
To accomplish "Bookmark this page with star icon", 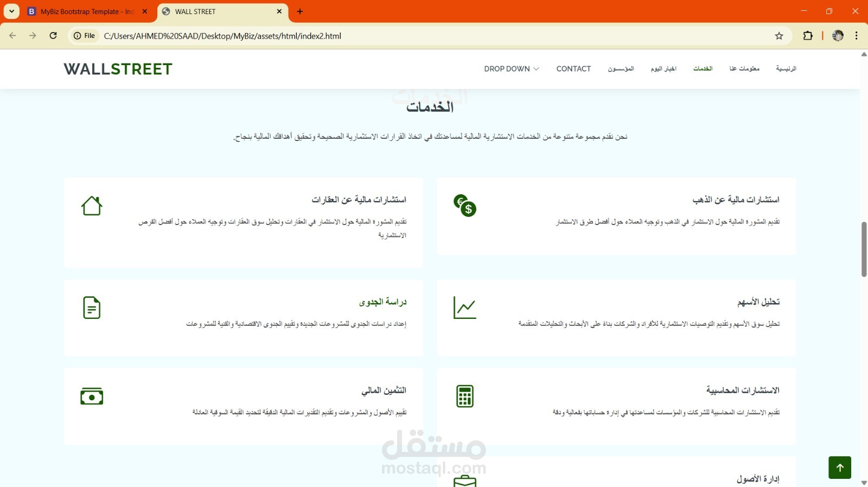I will pyautogui.click(x=779, y=36).
